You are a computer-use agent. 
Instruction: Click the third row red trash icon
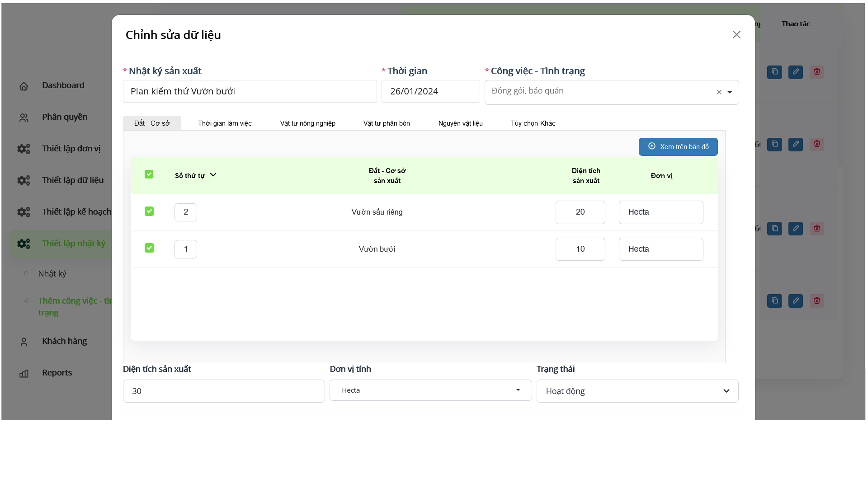pyautogui.click(x=816, y=228)
